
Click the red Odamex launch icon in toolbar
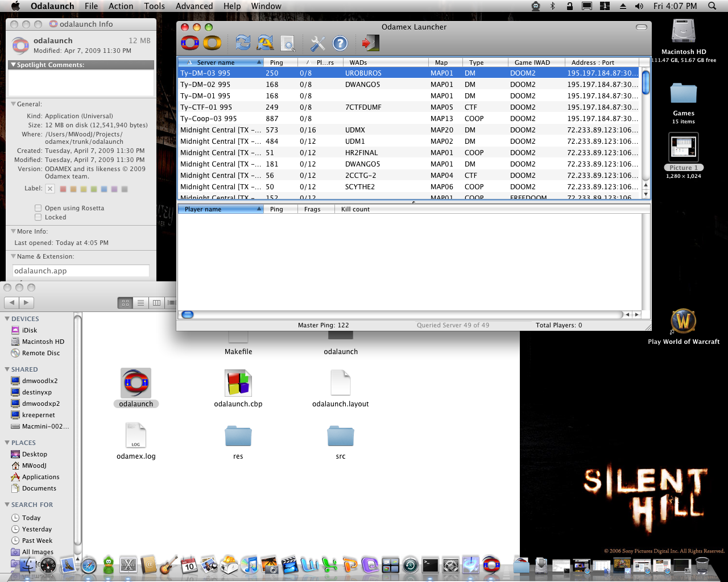(190, 43)
